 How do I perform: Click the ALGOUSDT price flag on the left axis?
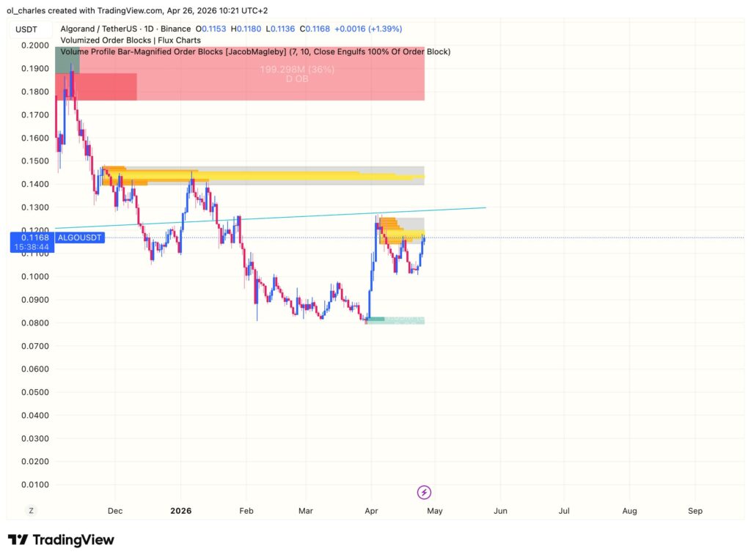(81, 237)
